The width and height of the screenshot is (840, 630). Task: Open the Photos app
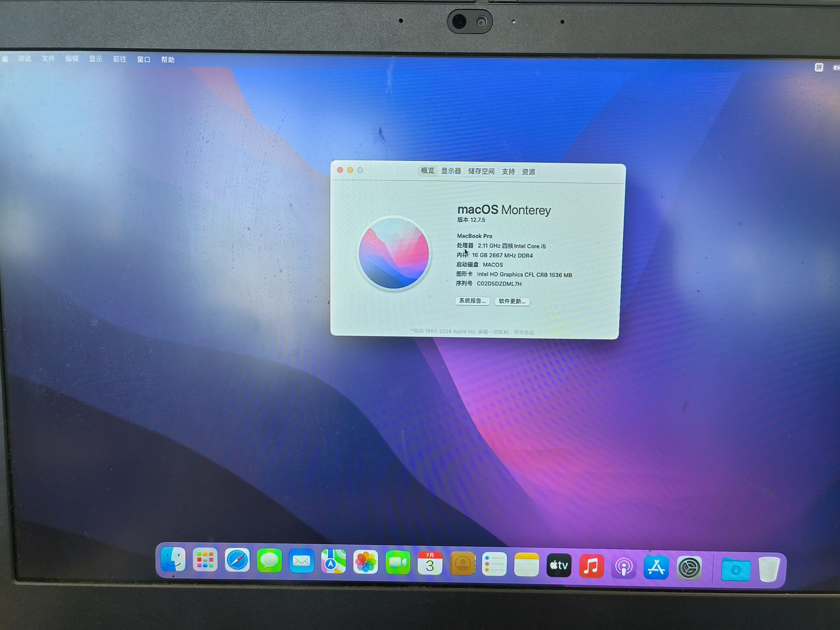(366, 562)
